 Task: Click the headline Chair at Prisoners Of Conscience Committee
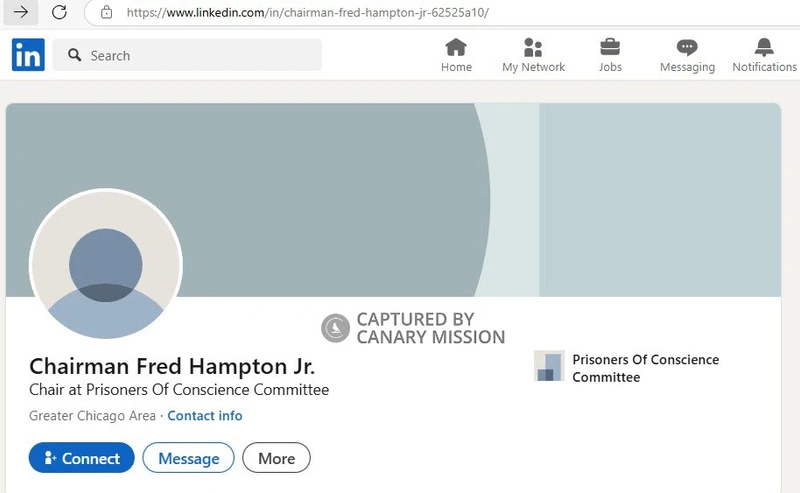click(179, 390)
